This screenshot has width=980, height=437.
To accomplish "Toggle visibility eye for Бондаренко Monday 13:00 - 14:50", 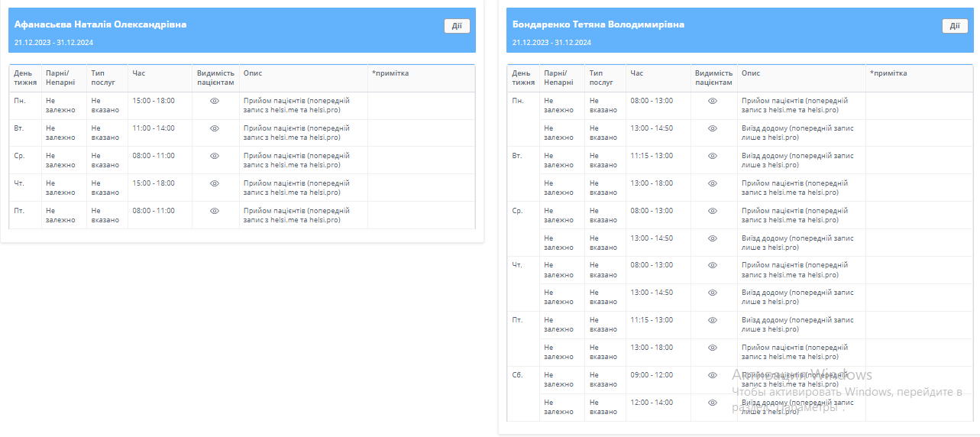I will pyautogui.click(x=713, y=128).
